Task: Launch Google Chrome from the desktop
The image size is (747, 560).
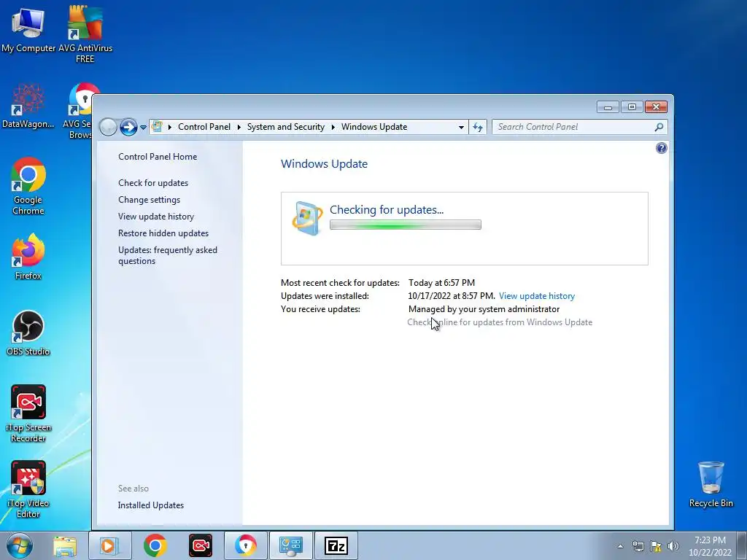Action: (28, 186)
